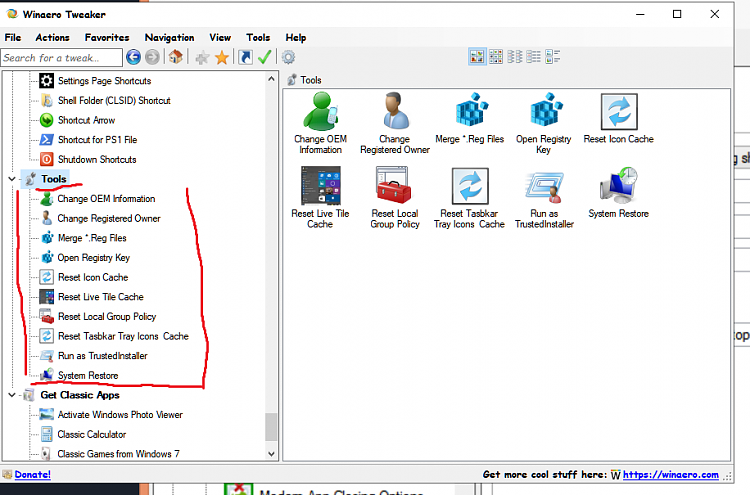Open the File menu

pyautogui.click(x=13, y=37)
